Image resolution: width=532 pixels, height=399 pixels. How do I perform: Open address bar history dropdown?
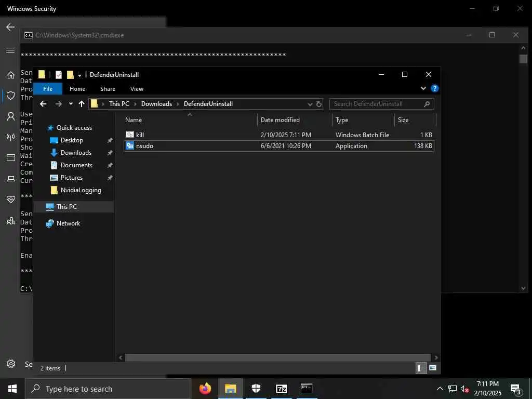(310, 104)
